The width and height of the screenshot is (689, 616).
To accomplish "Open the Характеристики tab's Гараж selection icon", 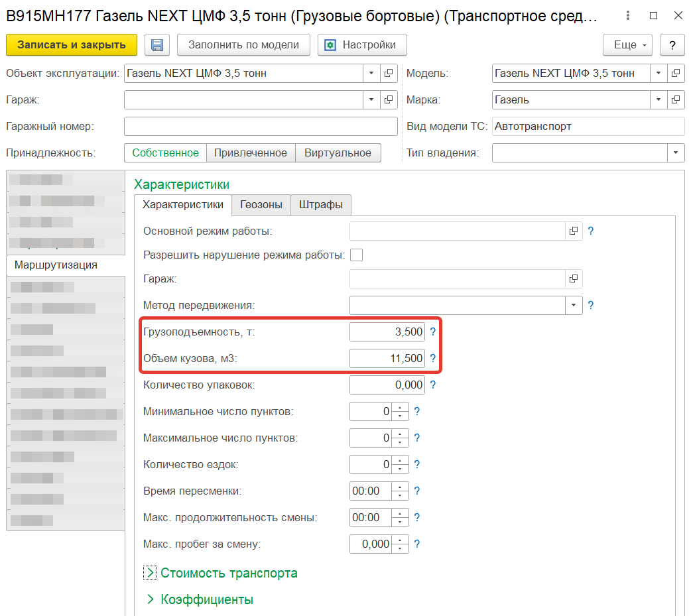I will pos(574,279).
